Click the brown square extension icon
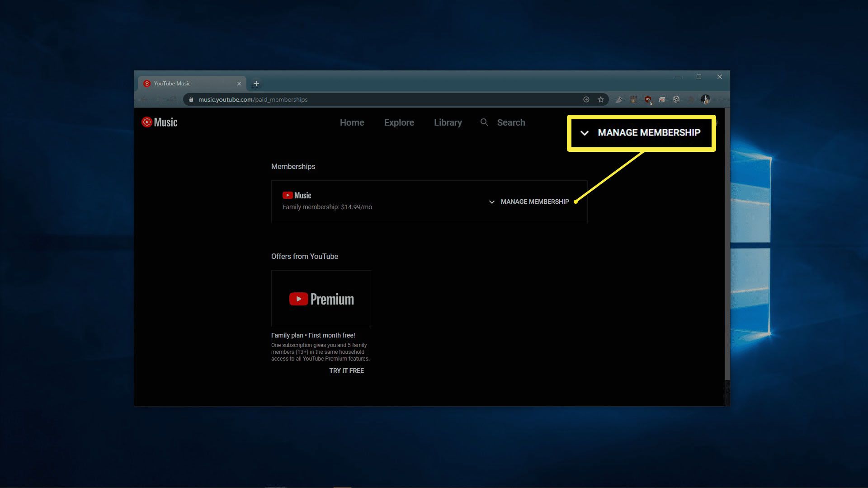The width and height of the screenshot is (868, 488). (x=633, y=99)
